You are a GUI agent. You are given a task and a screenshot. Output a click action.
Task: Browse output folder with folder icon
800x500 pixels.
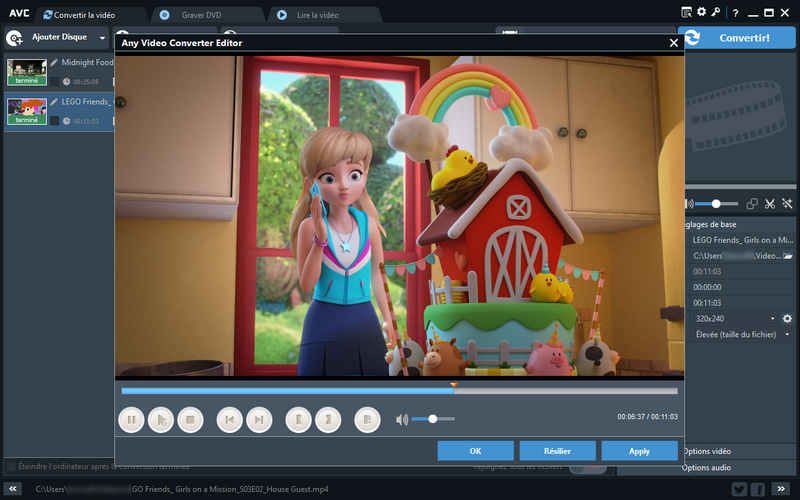click(788, 256)
